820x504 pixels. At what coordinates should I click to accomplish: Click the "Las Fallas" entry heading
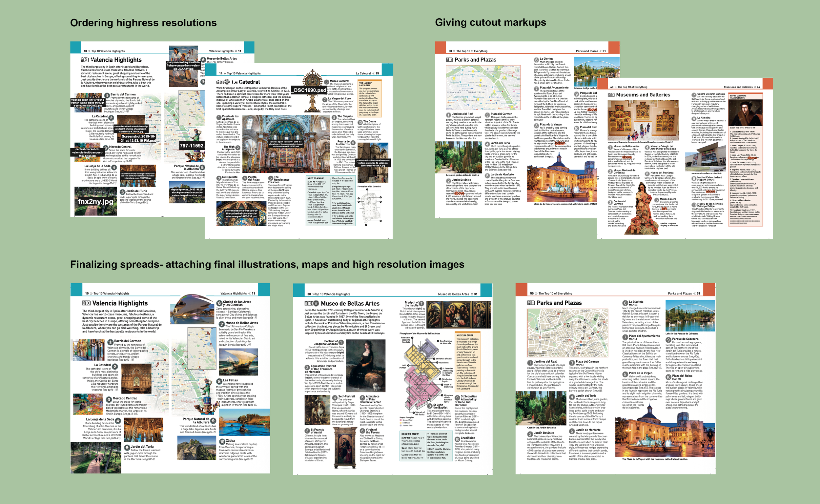tap(230, 380)
